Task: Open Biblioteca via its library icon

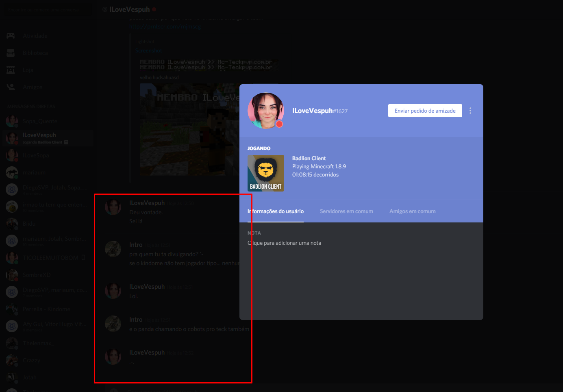Action: click(11, 53)
